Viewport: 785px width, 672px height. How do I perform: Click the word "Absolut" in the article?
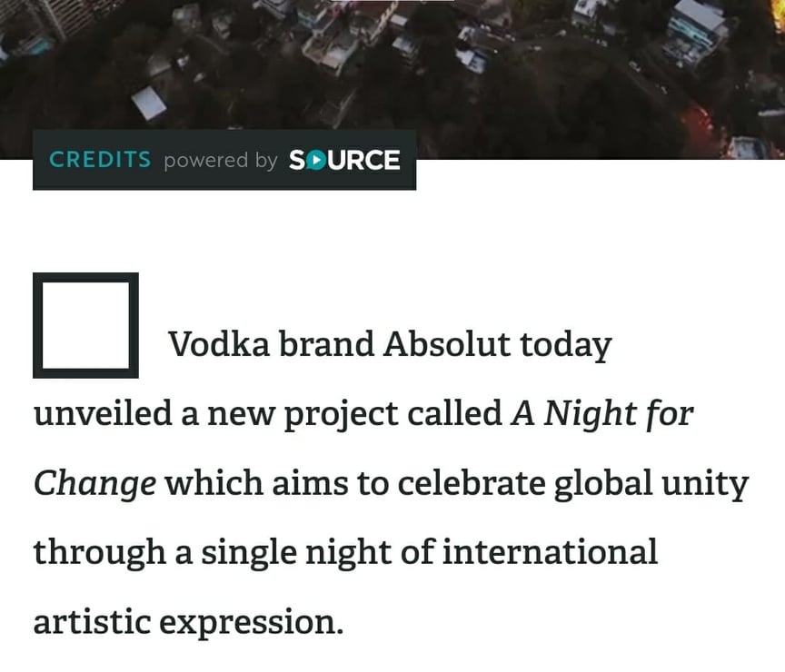pos(446,345)
